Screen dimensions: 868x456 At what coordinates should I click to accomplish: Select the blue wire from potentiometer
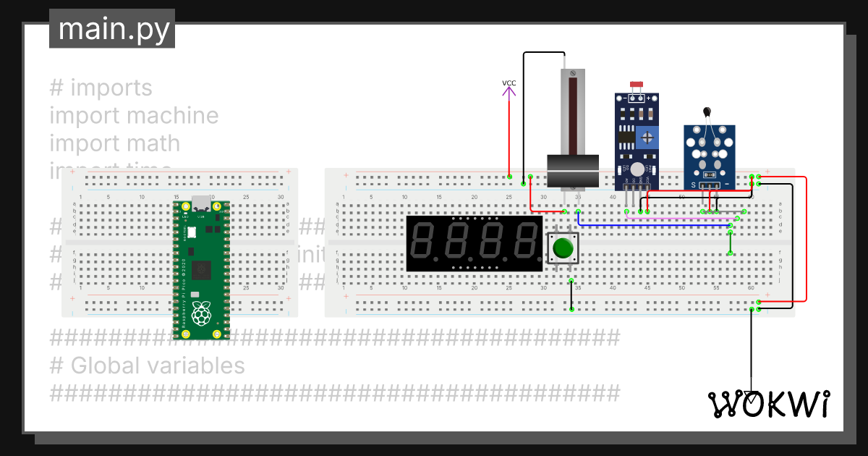click(x=655, y=225)
